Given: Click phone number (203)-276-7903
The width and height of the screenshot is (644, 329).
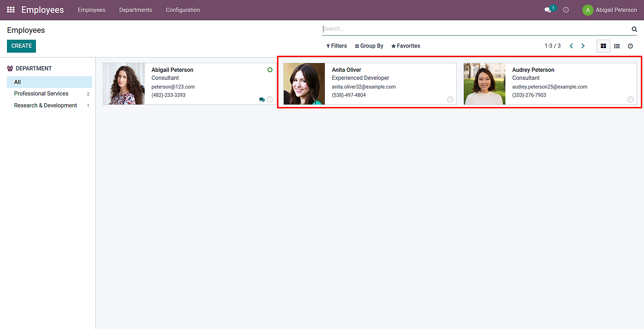Looking at the screenshot, I should click(x=529, y=95).
